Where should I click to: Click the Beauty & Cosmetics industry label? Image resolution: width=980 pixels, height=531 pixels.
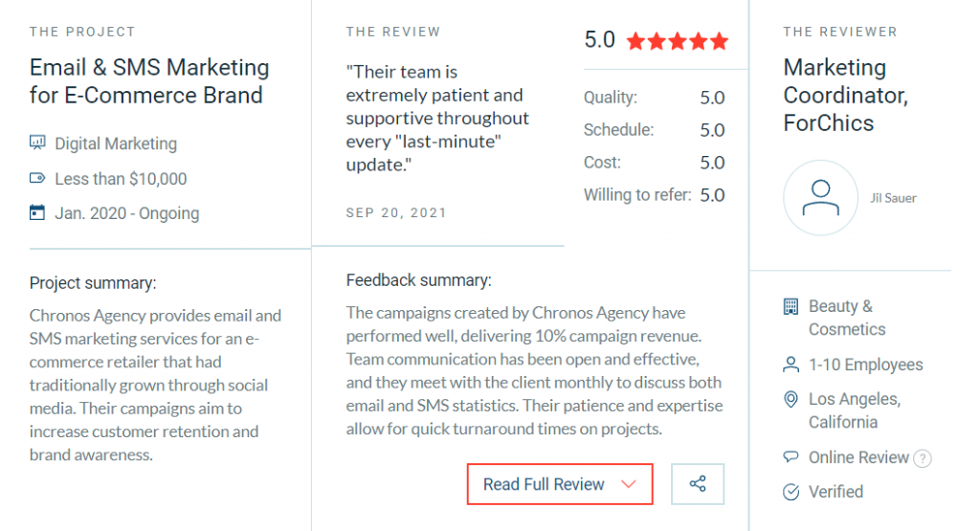[847, 318]
